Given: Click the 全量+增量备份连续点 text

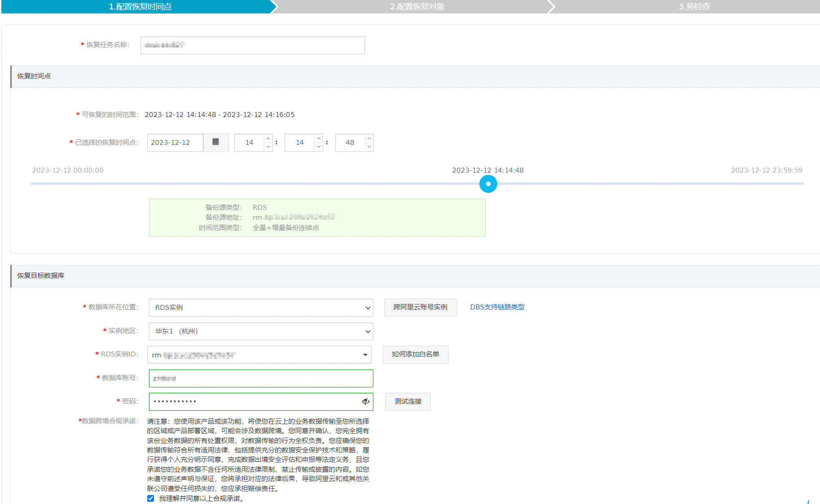Looking at the screenshot, I should [286, 228].
